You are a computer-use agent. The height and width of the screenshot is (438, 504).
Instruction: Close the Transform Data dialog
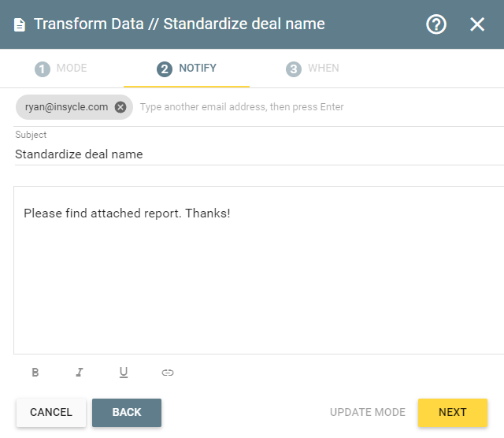477,24
